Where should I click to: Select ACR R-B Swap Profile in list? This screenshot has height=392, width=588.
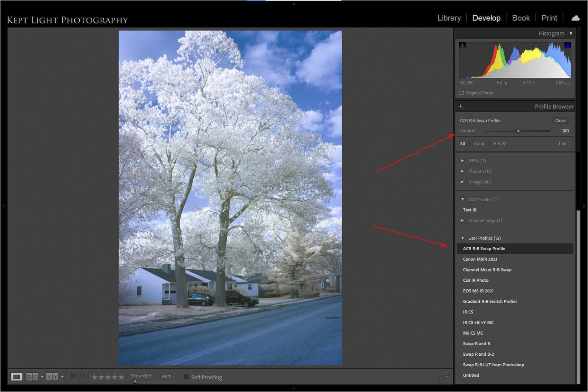(x=515, y=248)
